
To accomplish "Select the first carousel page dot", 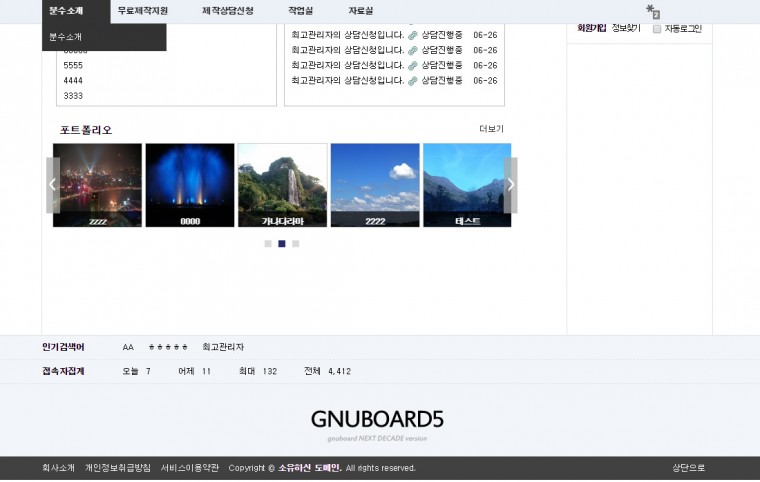I will (x=268, y=243).
